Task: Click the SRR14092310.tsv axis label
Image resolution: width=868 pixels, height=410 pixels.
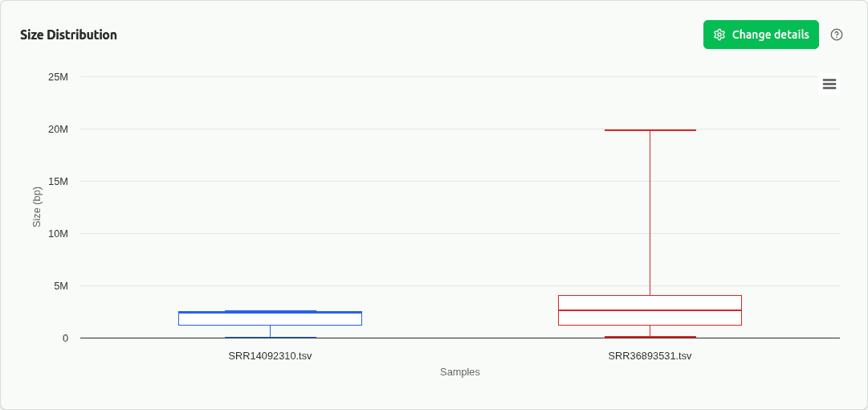Action: coord(270,355)
